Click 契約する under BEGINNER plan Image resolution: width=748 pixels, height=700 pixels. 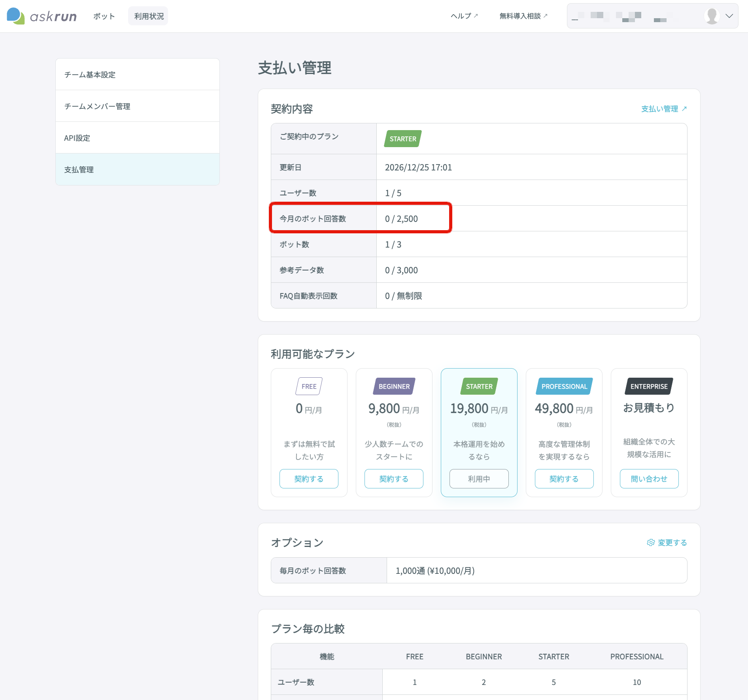[394, 479]
